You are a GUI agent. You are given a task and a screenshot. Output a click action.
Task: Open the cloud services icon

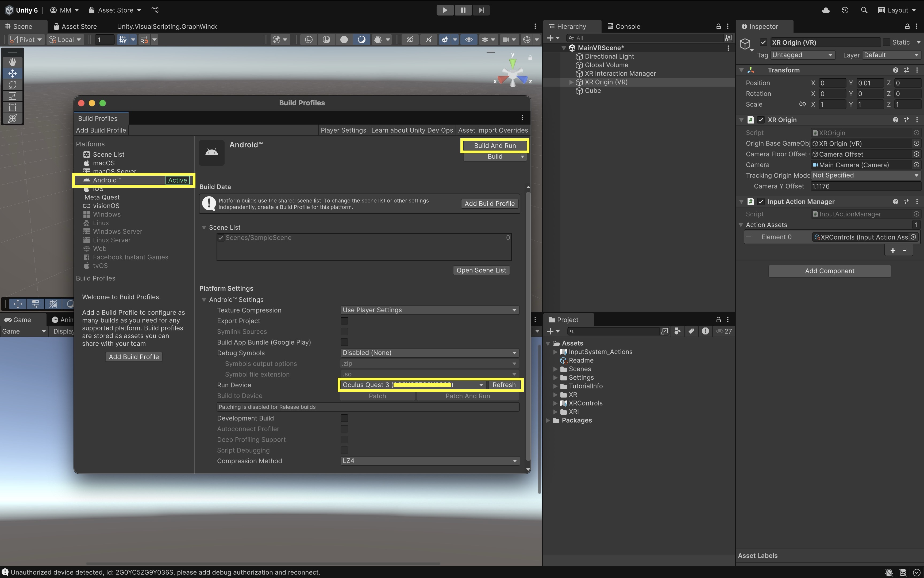pos(826,10)
